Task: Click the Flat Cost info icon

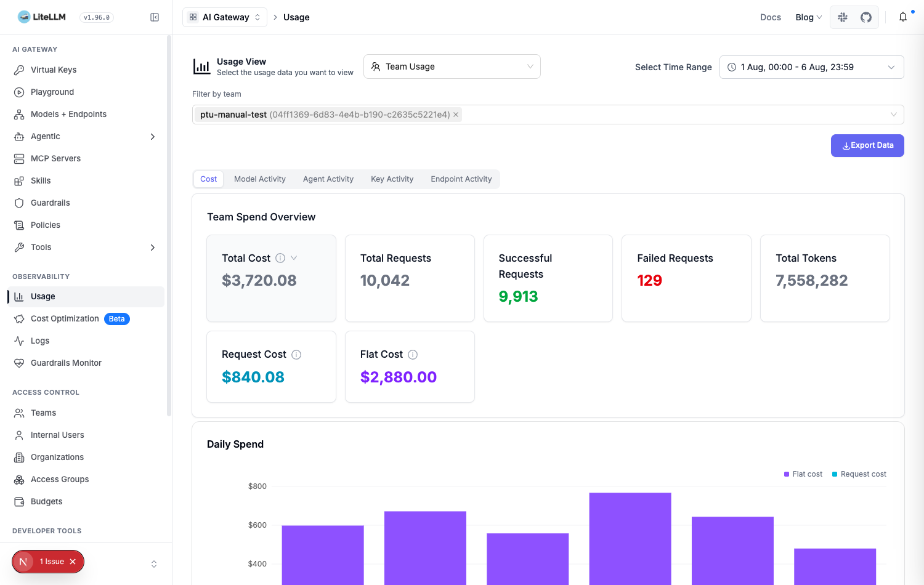Action: tap(413, 355)
